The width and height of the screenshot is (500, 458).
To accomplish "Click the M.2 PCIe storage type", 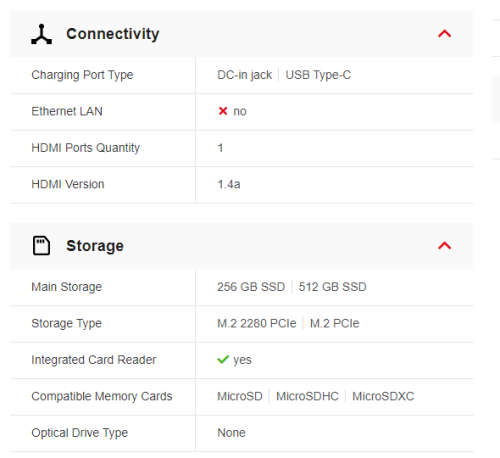I will tap(335, 323).
